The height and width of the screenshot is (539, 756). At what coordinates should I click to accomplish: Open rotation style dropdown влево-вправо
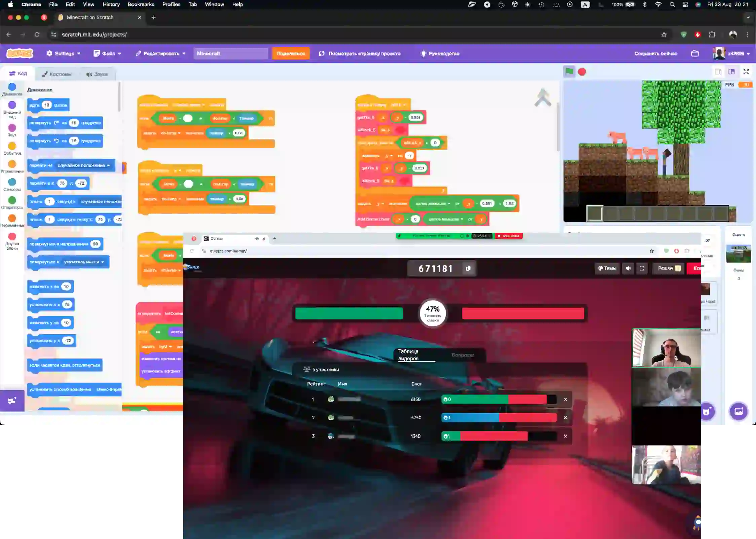coord(108,389)
